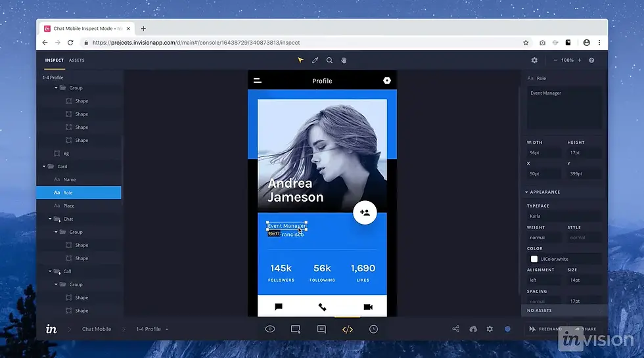Select the Place text layer
The image size is (644, 358).
(79, 206)
